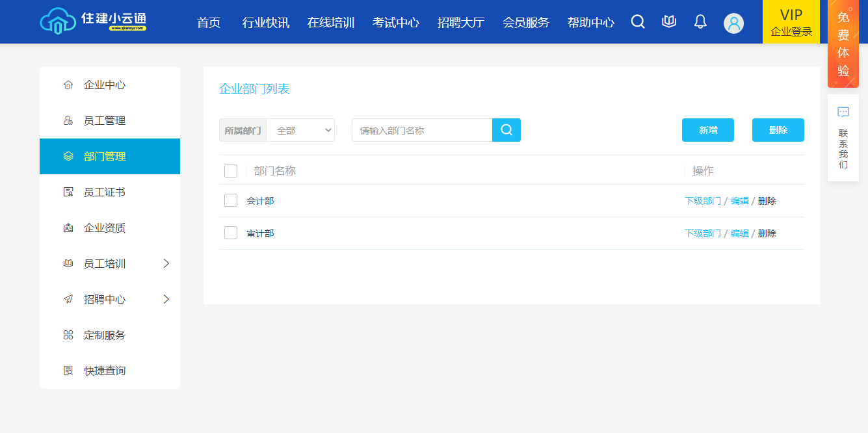Viewport: 868px width, 433px height.
Task: Click 编辑 link for 会计部
Action: pos(739,201)
